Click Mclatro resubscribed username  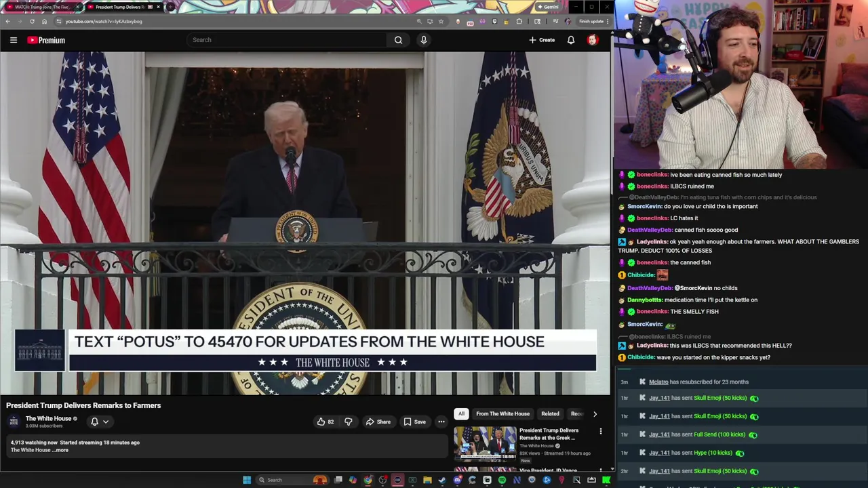[x=658, y=382]
